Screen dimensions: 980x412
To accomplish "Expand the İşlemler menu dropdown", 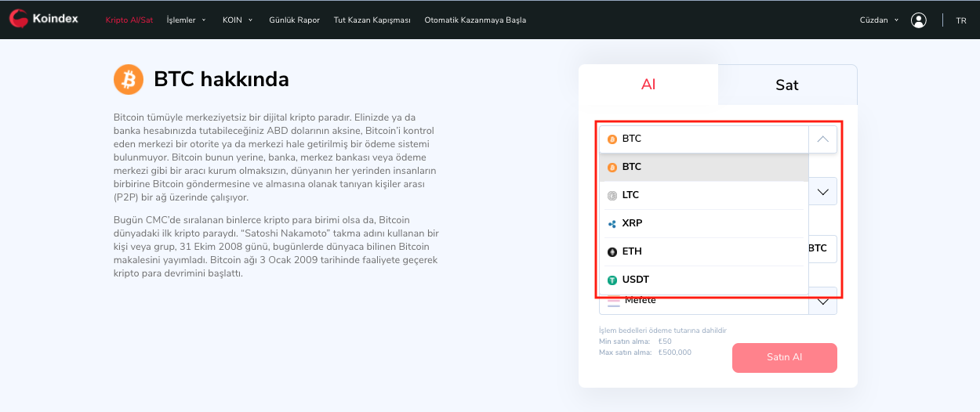I will click(186, 20).
